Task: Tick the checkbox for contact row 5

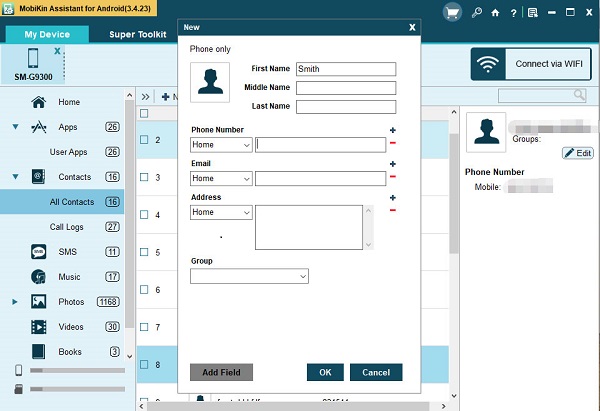Action: [x=143, y=252]
